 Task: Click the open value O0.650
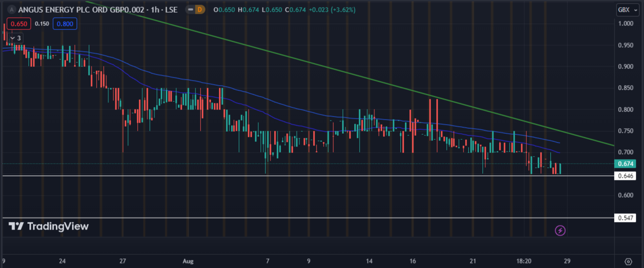[x=223, y=10]
